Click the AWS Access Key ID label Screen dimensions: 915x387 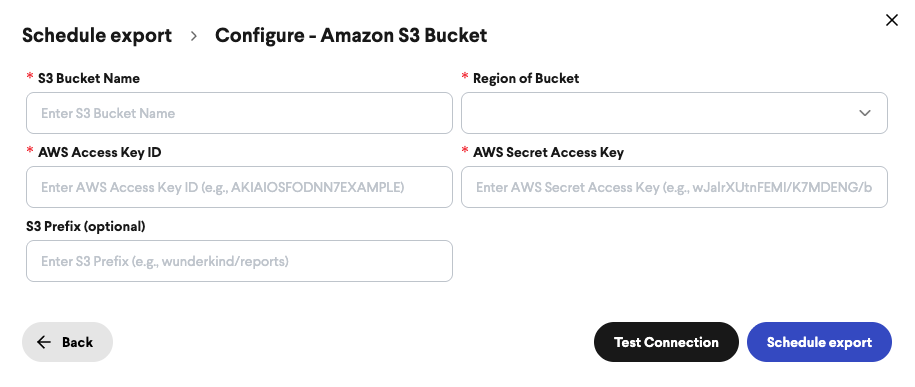[x=99, y=152]
